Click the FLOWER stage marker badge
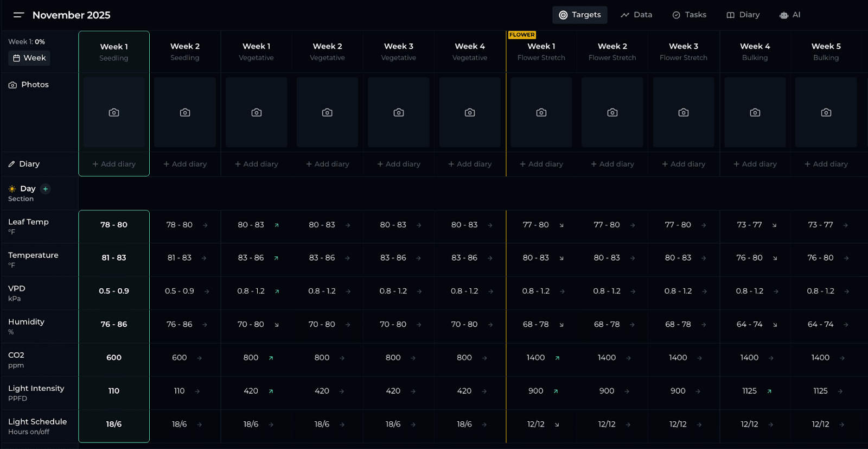This screenshot has height=449, width=868. pyautogui.click(x=522, y=35)
